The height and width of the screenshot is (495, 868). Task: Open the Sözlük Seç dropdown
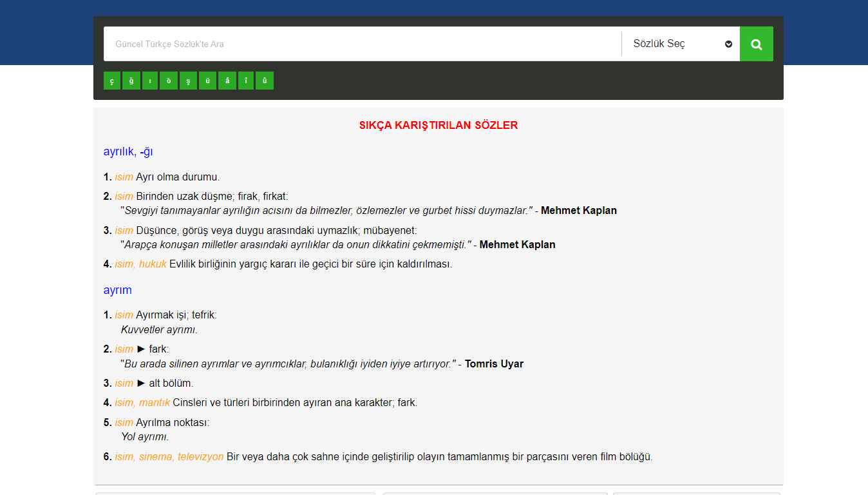(681, 44)
